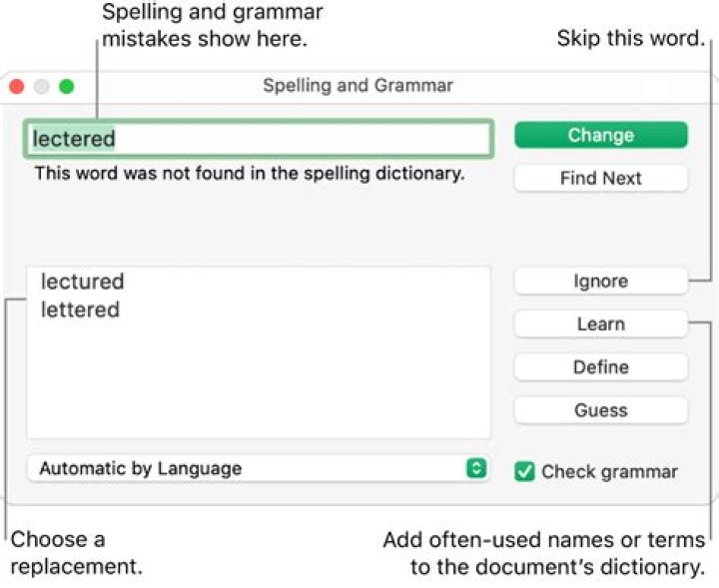Select the 'lectured' suggestion
Viewport: 719px width, 588px height.
point(83,282)
